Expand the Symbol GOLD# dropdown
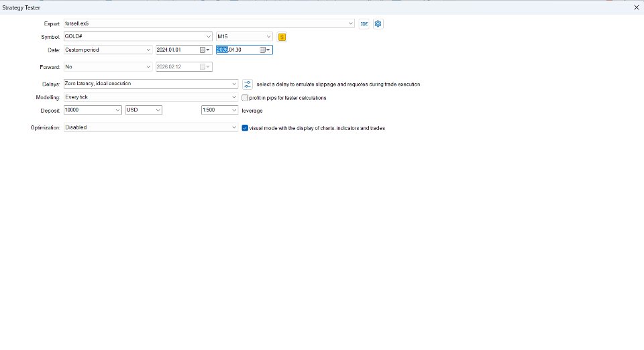 (208, 36)
